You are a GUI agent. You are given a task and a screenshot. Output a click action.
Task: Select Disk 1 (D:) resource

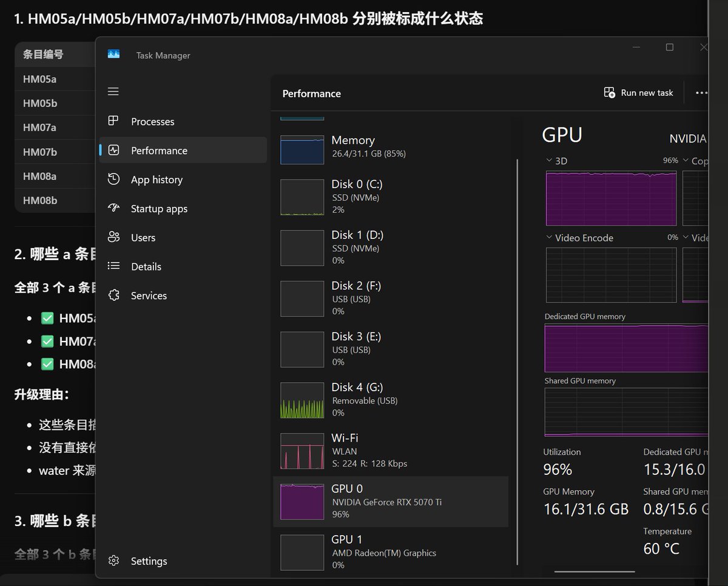tap(391, 248)
